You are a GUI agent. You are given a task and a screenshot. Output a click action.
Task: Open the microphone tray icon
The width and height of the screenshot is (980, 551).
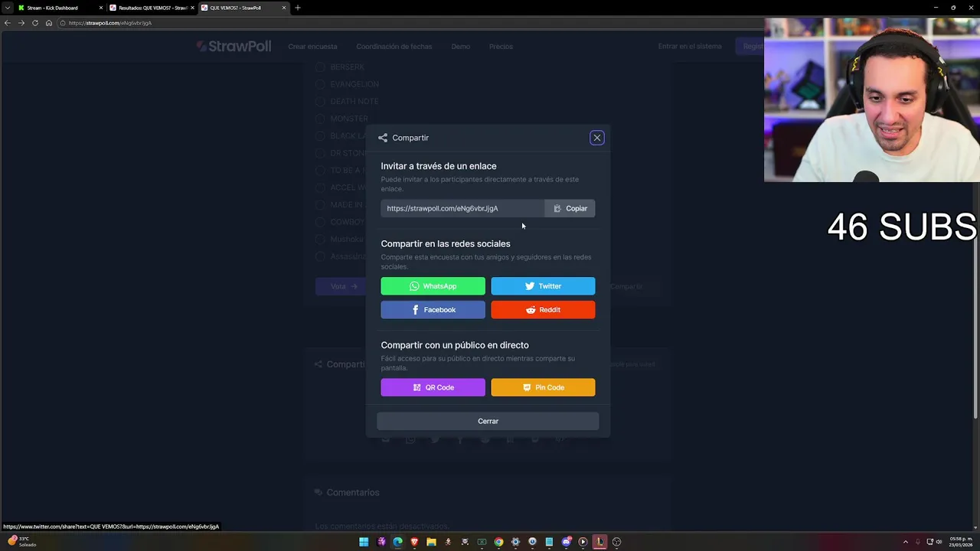(x=917, y=542)
